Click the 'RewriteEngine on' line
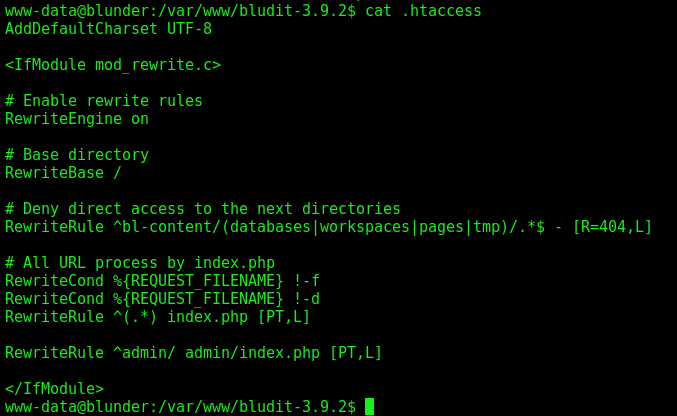 point(77,119)
